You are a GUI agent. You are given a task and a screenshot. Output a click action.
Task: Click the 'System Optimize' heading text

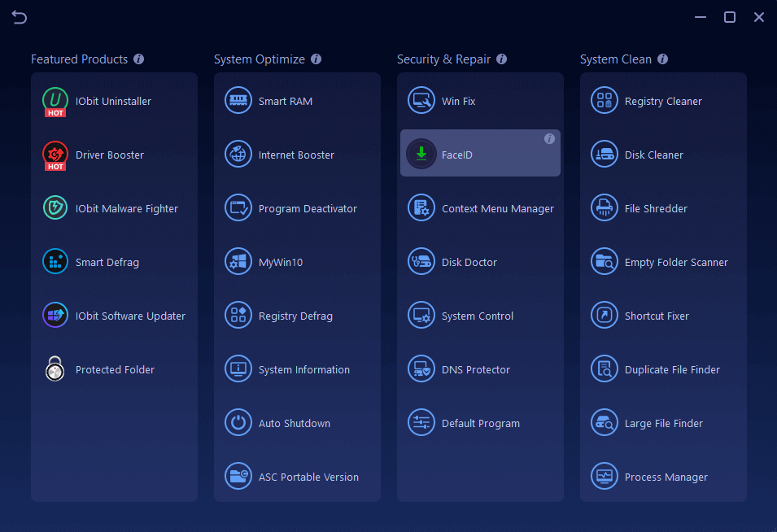coord(260,59)
